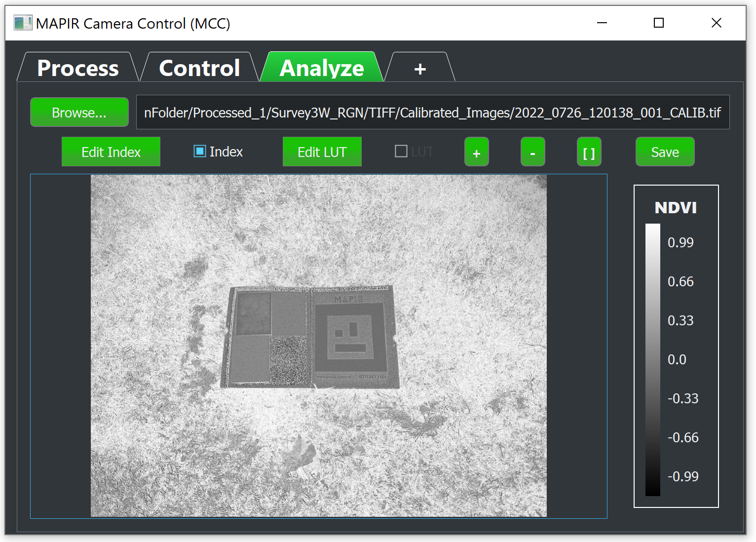Viewport: 756px width, 542px height.
Task: Minimize the MAPIR Camera Control window
Action: tap(602, 23)
